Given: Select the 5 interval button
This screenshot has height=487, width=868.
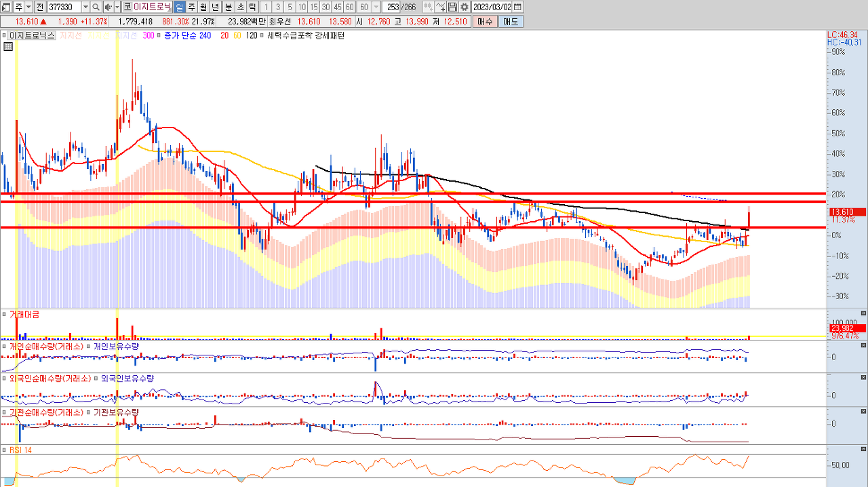Looking at the screenshot, I should click(290, 7).
